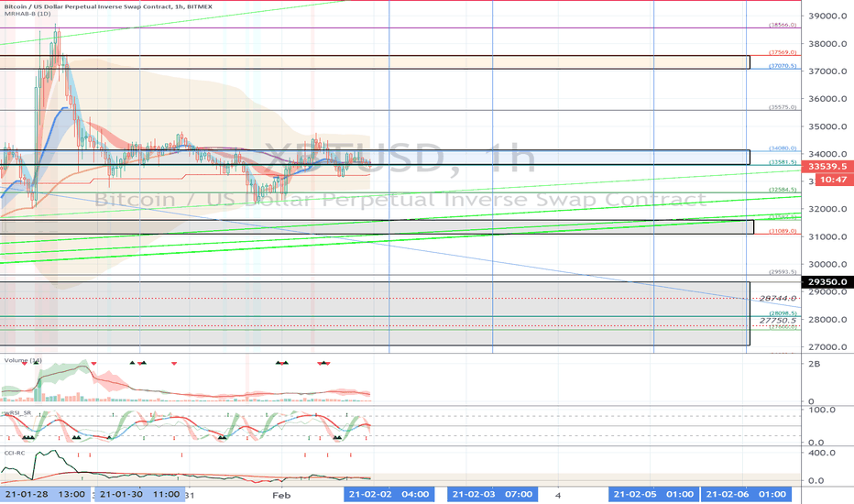Select the CCI-RC indicator label
Image resolution: width=854 pixels, height=504 pixels.
tap(15, 453)
